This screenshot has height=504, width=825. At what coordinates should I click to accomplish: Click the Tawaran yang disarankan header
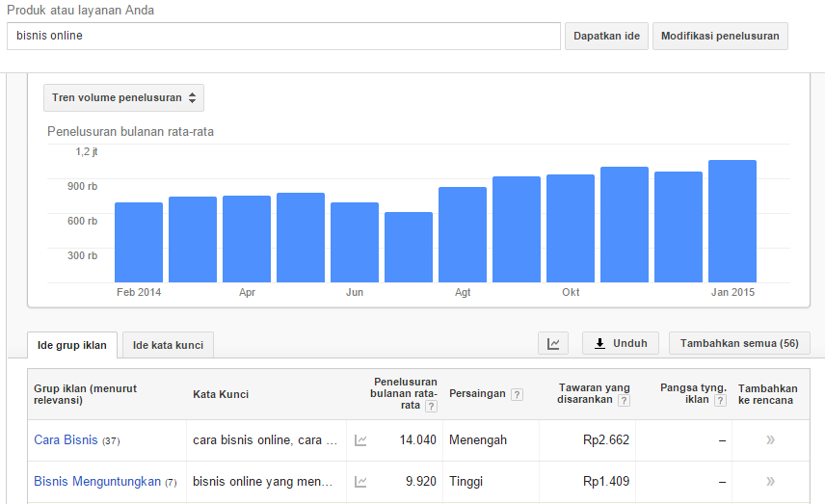point(594,393)
